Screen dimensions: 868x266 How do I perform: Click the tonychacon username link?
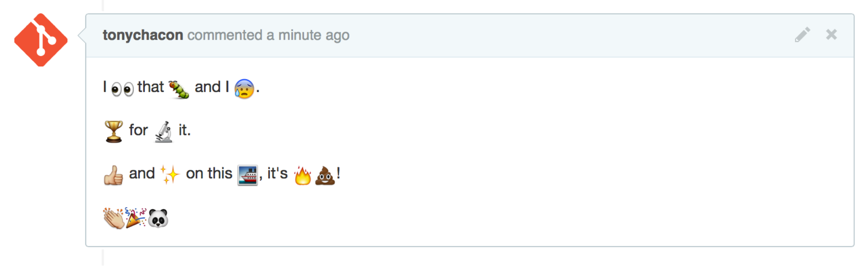[143, 35]
